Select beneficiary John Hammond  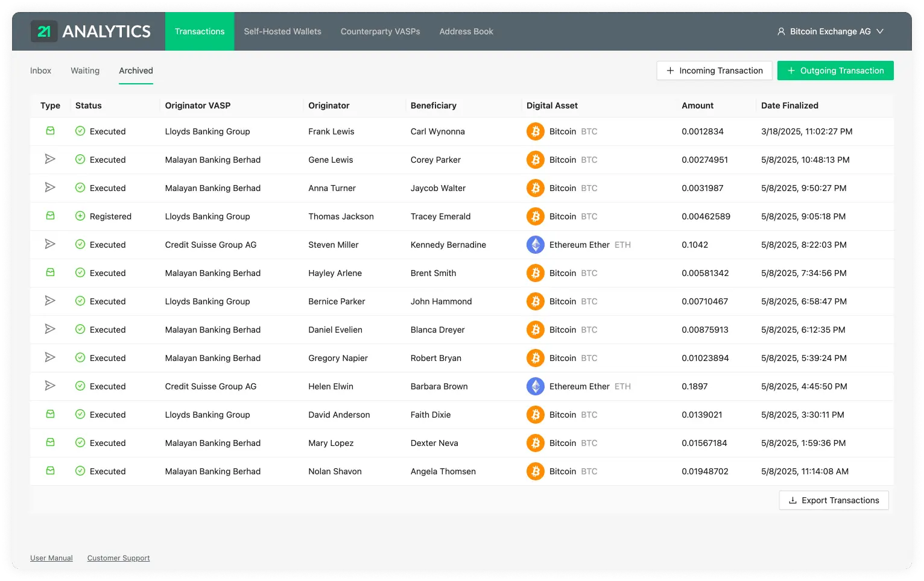click(x=441, y=301)
